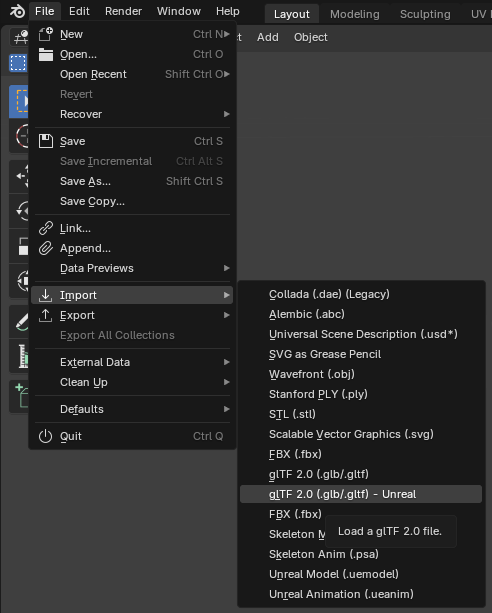Open the Object menu in viewport header
The width and height of the screenshot is (492, 613).
click(x=311, y=37)
